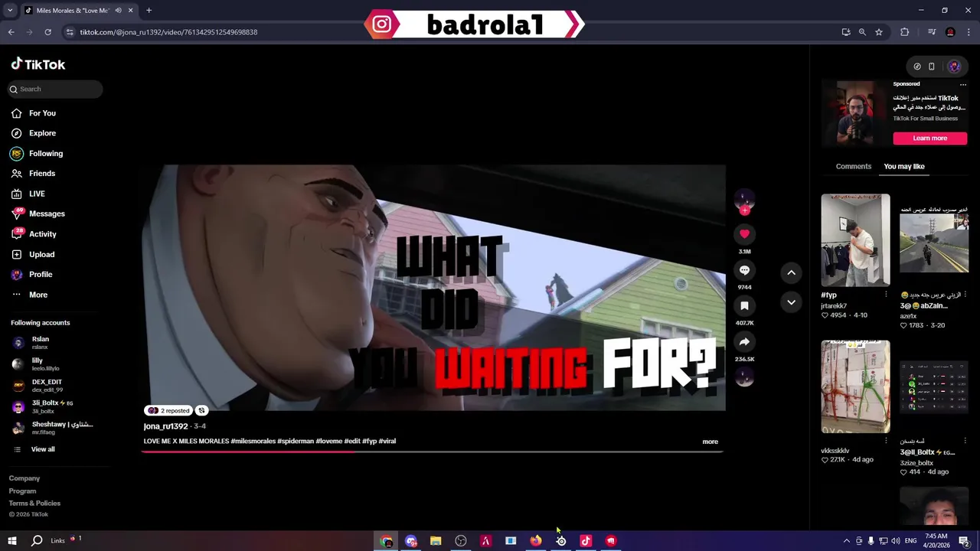Open Chrome media controls icon

click(932, 32)
